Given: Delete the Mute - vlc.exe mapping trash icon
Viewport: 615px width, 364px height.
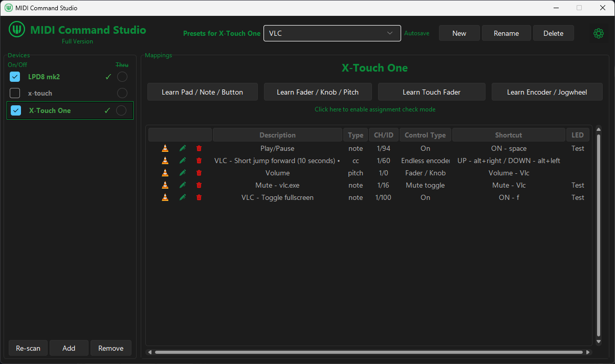Looking at the screenshot, I should (199, 185).
